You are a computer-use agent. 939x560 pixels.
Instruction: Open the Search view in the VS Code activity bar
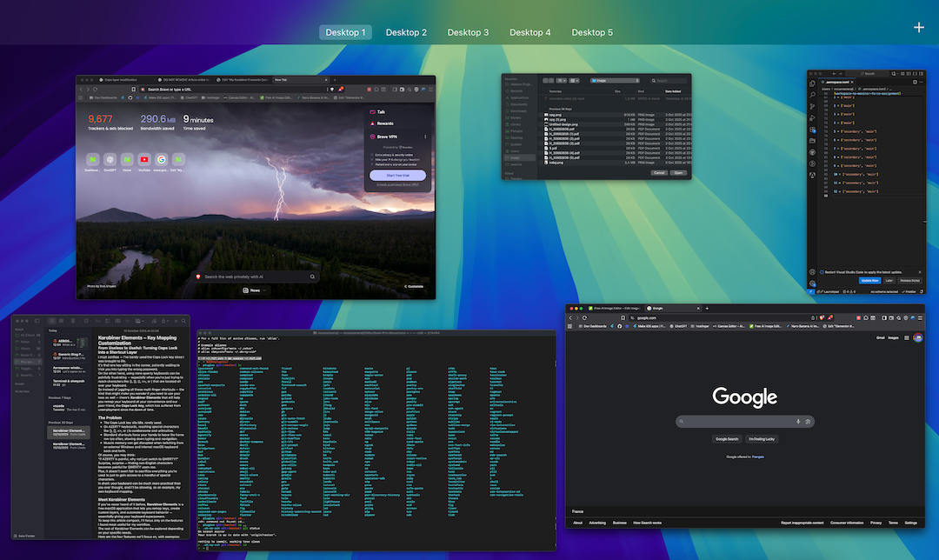click(812, 95)
